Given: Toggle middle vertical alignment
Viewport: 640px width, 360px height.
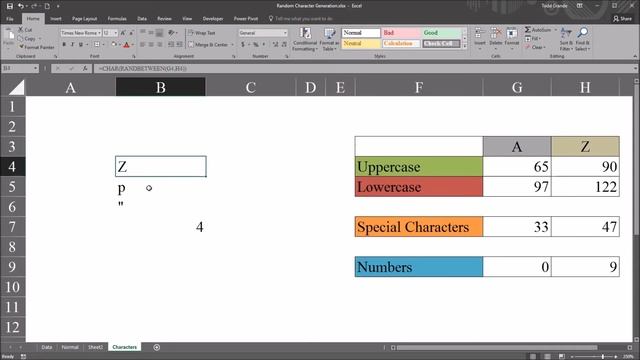Looking at the screenshot, I should click(x=151, y=33).
